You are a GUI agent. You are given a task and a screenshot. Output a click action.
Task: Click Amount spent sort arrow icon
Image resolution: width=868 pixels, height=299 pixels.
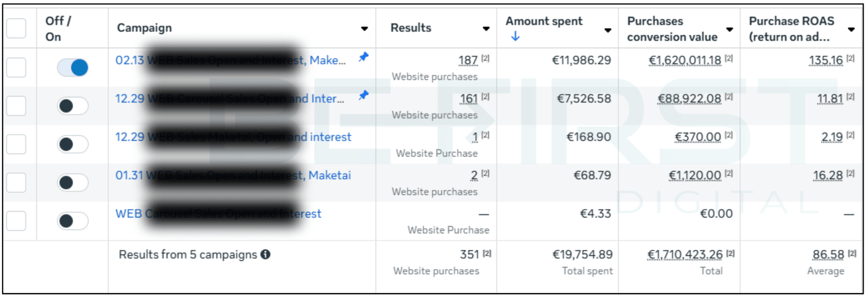pyautogui.click(x=515, y=36)
